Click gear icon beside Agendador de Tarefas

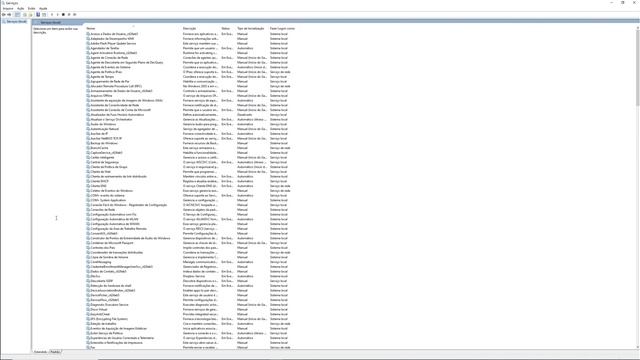[88, 48]
